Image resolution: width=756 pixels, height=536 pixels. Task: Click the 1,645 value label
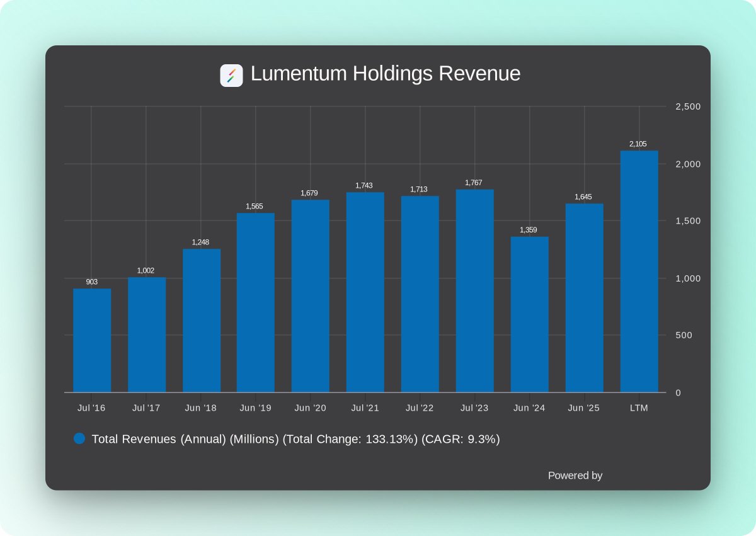click(583, 197)
